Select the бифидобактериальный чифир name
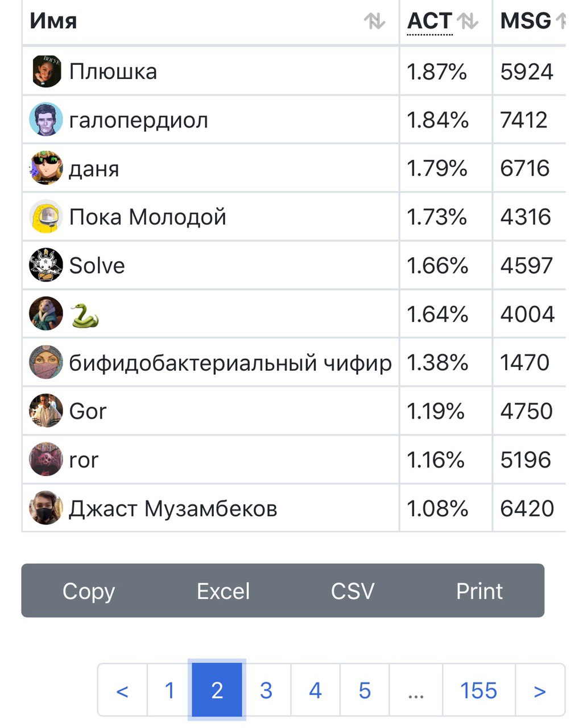Viewport: 587px width, 728px height. pyautogui.click(x=230, y=363)
